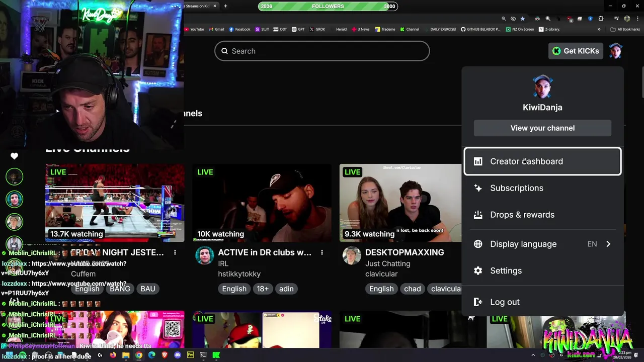This screenshot has width=644, height=362.
Task: Select the BANG tag
Action: click(120, 289)
